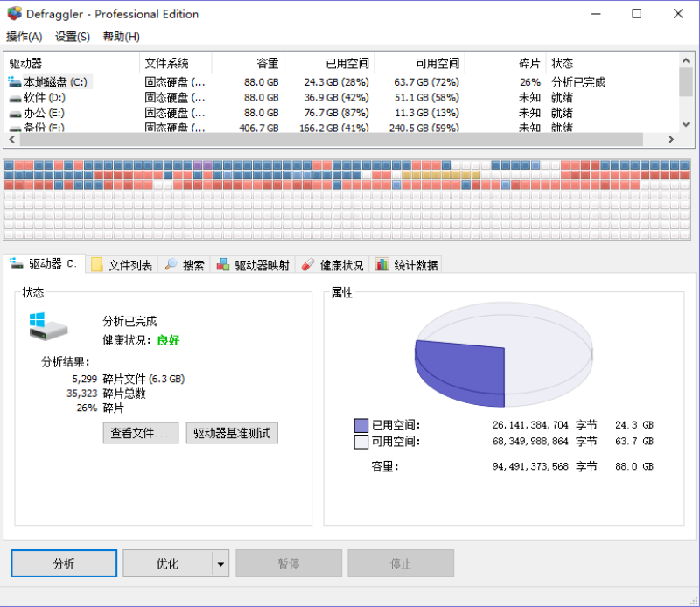Click the 搜索 magnifier icon
Screen dimensions: 700x607
point(171,265)
